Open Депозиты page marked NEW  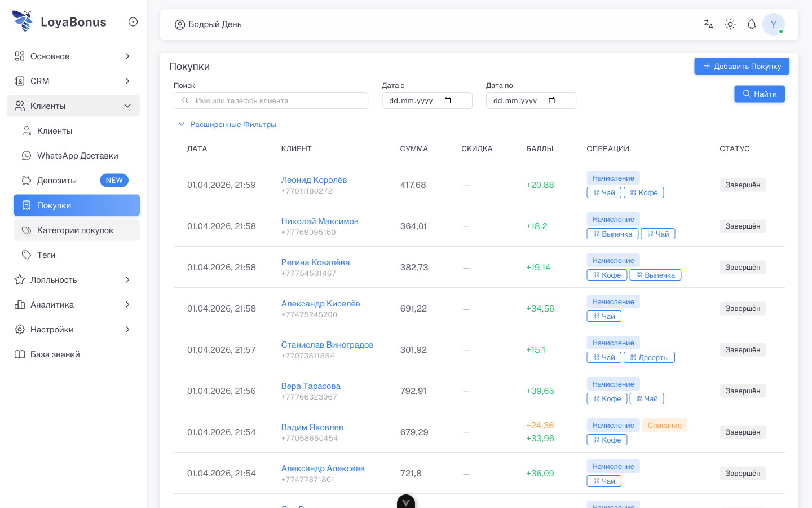point(57,181)
